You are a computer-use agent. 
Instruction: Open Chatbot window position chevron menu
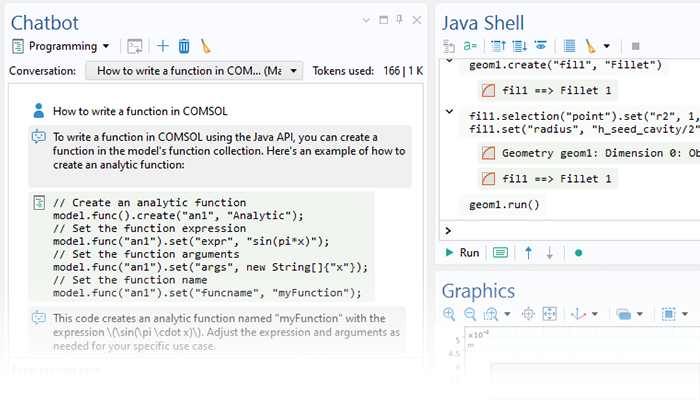pos(366,20)
